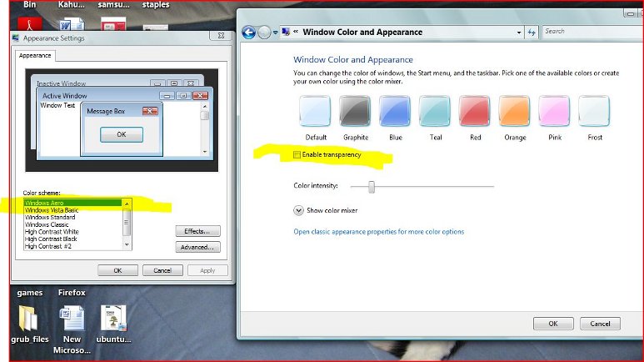Go back with the blue Back arrow
644x362 pixels.
tap(249, 32)
